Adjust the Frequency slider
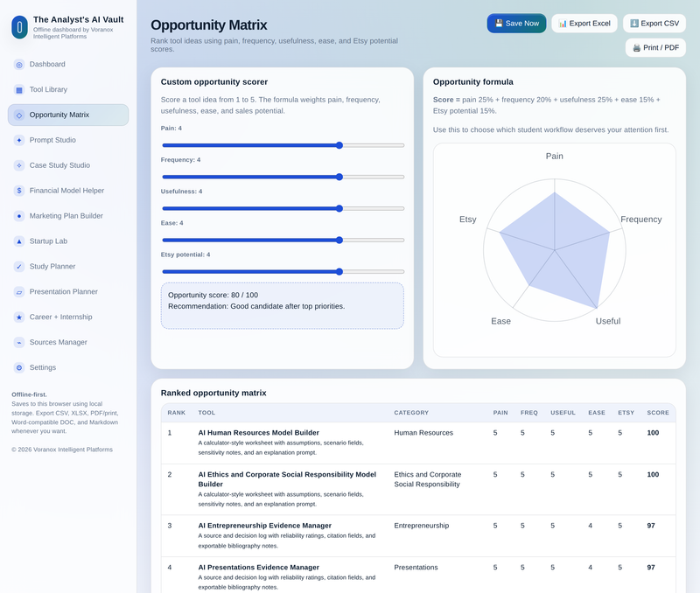Screen dimensions: 700x593 [x=283, y=178]
